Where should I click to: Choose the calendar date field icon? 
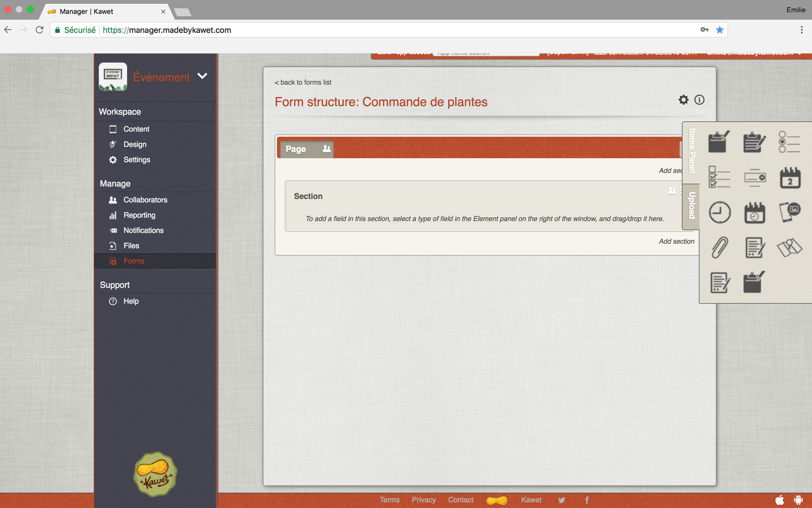tap(790, 178)
